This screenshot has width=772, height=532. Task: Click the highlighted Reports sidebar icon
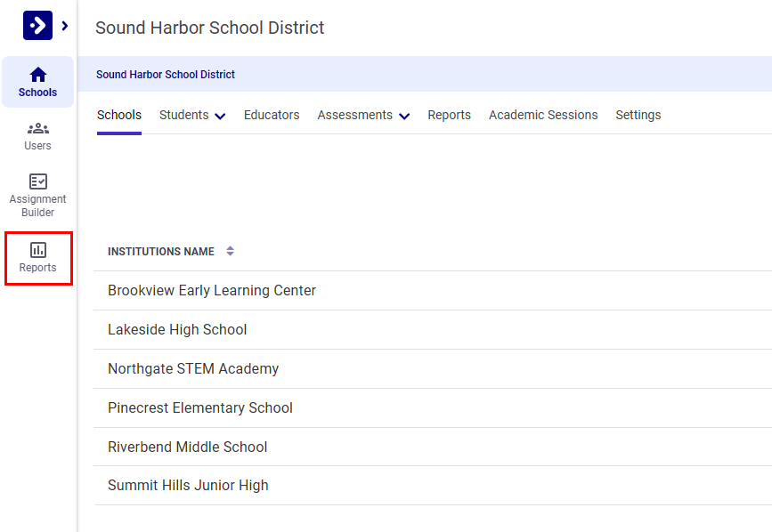click(37, 258)
